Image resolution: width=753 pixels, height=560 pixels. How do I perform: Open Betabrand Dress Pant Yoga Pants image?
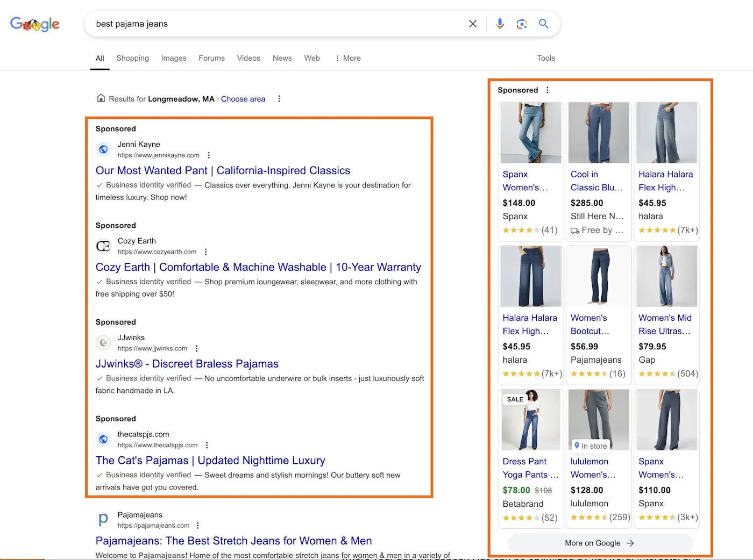point(531,420)
